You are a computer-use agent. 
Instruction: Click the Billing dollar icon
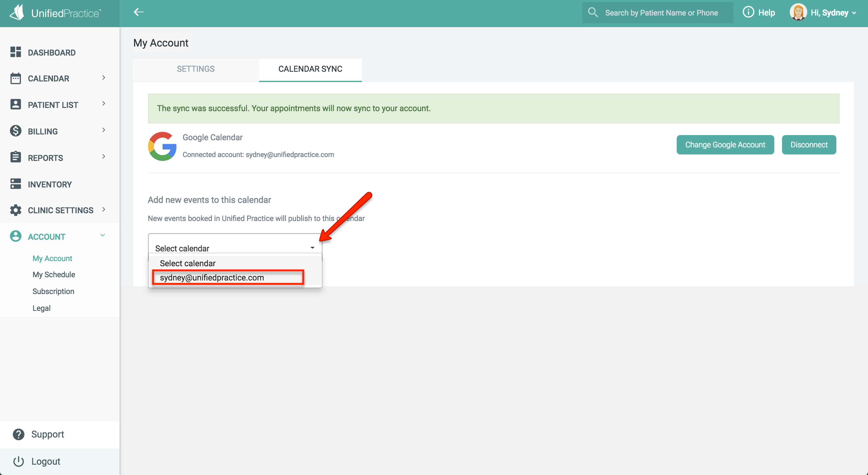click(16, 131)
